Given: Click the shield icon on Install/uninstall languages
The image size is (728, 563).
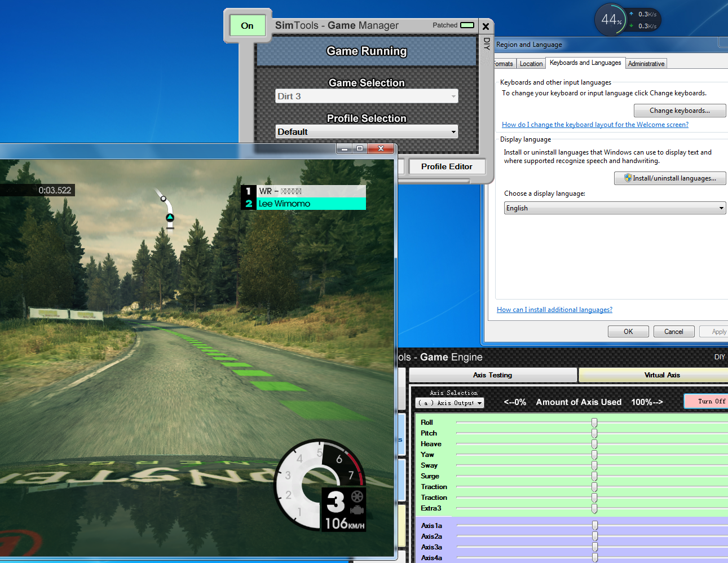Looking at the screenshot, I should (x=628, y=178).
